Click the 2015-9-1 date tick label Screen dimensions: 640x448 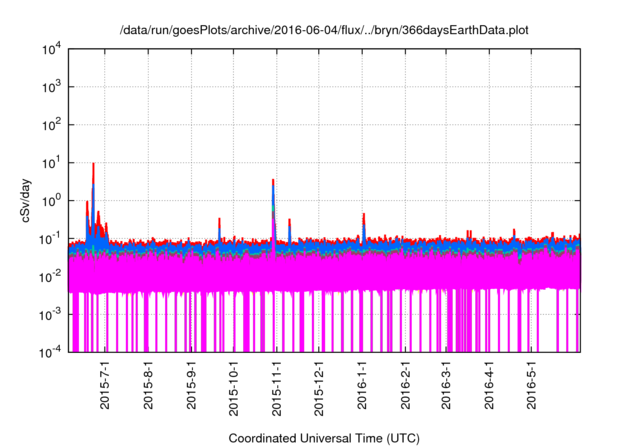pyautogui.click(x=191, y=386)
